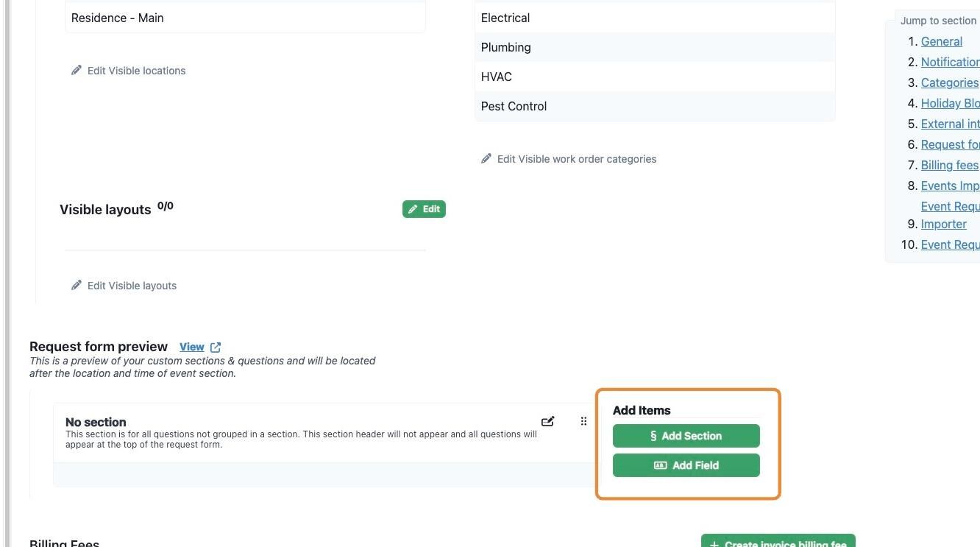Image resolution: width=980 pixels, height=547 pixels.
Task: Click pencil icon beside Edit Visible locations
Action: [x=77, y=71]
